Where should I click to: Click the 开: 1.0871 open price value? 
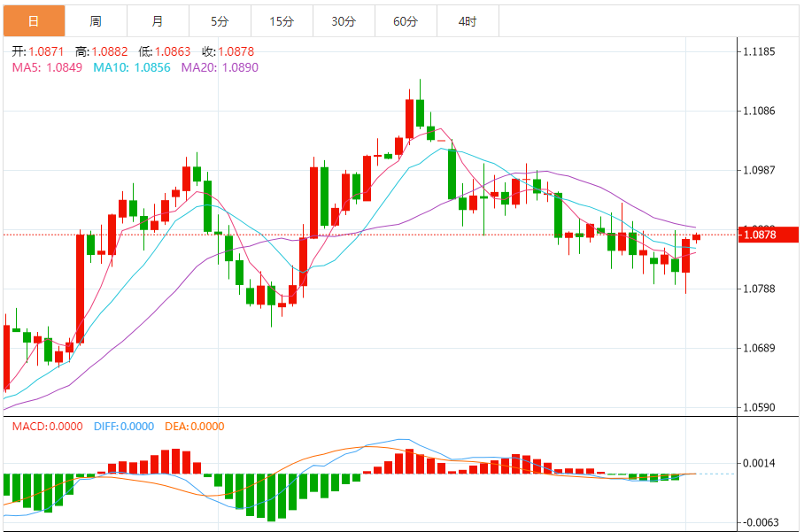(x=38, y=51)
